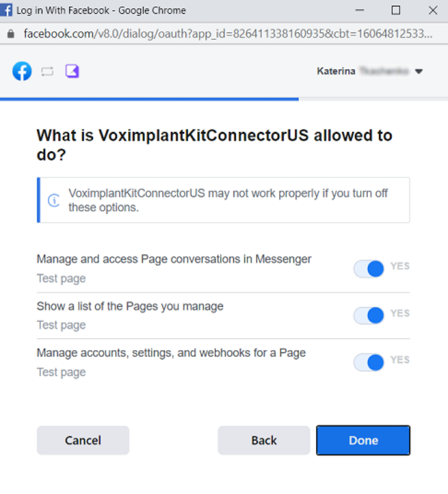Screen dimensions: 448x494
Task: Click the Cancel button
Action: click(83, 440)
